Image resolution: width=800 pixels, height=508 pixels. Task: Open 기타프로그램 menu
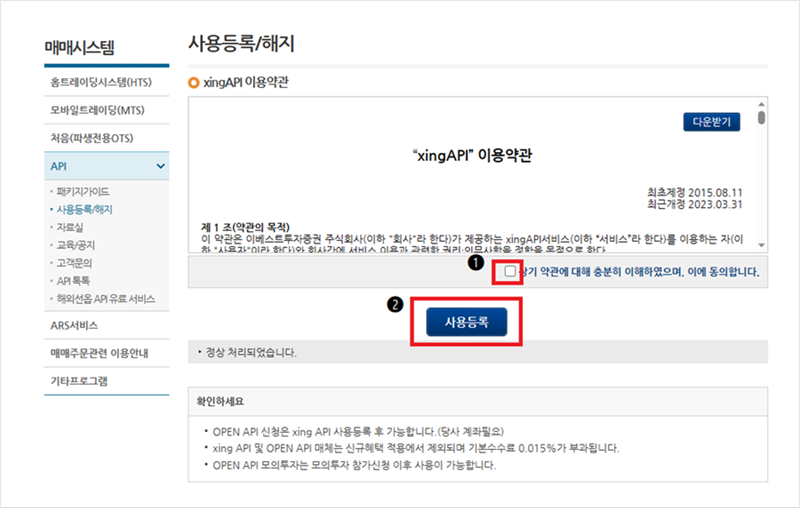click(107, 381)
